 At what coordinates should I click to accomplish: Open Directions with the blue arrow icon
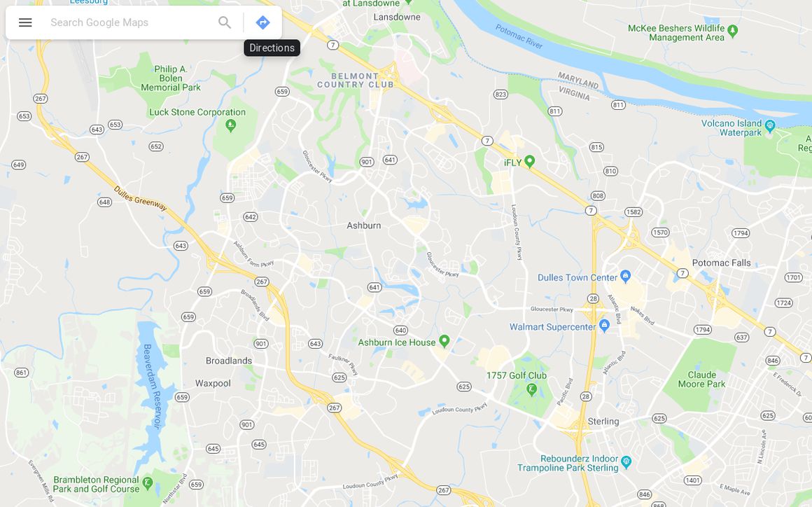coord(262,22)
